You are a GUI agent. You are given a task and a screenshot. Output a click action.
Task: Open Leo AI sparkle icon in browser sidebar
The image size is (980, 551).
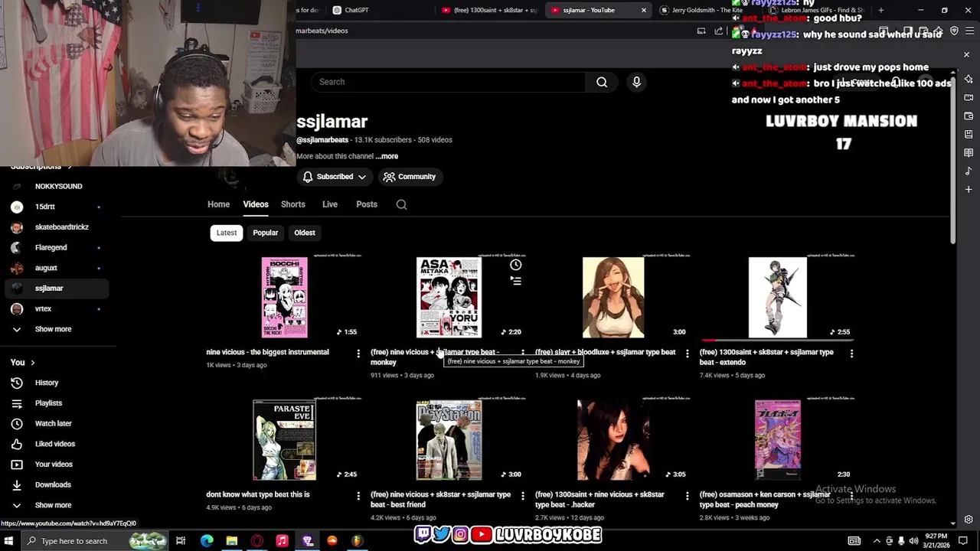coord(969,80)
